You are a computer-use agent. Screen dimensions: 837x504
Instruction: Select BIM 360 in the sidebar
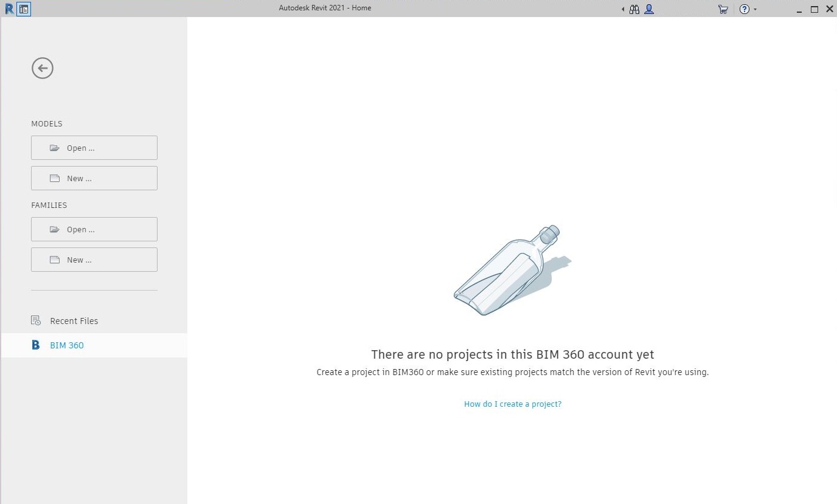(66, 345)
